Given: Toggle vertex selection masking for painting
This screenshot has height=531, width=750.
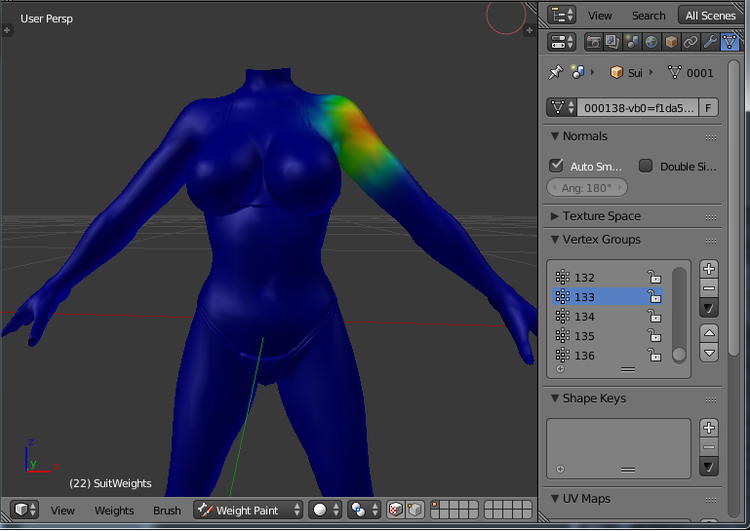Looking at the screenshot, I should (x=415, y=510).
